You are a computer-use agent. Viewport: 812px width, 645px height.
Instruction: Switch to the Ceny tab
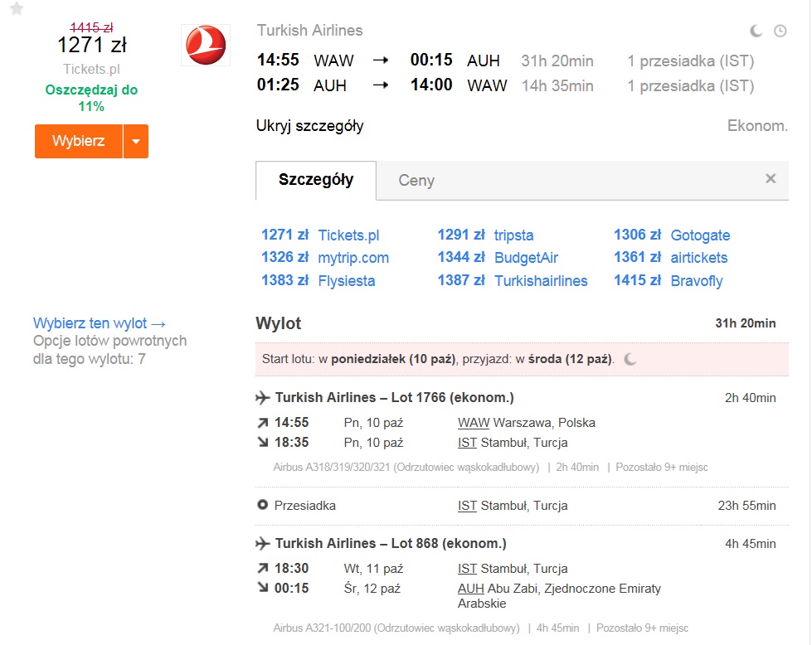coord(416,180)
